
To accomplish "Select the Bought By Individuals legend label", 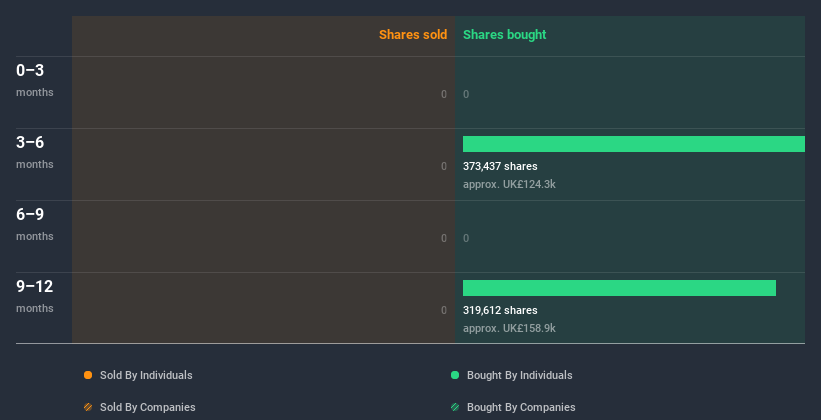I will pyautogui.click(x=519, y=375).
